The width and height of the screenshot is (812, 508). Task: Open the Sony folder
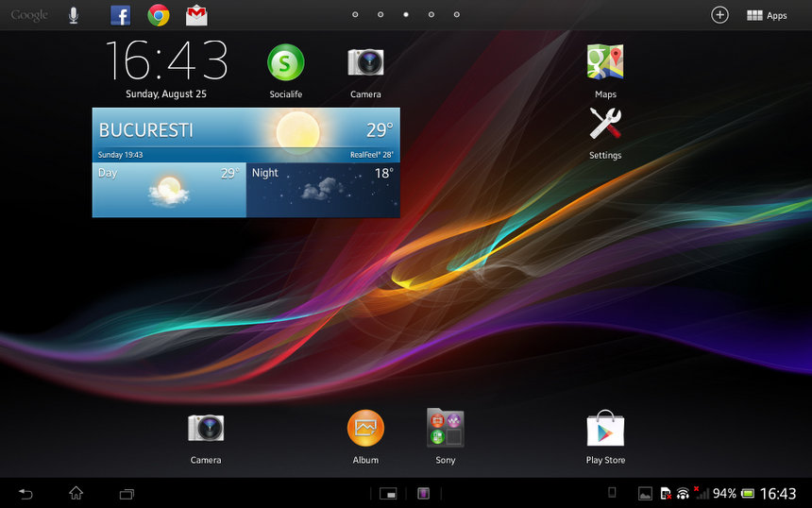[x=446, y=436]
